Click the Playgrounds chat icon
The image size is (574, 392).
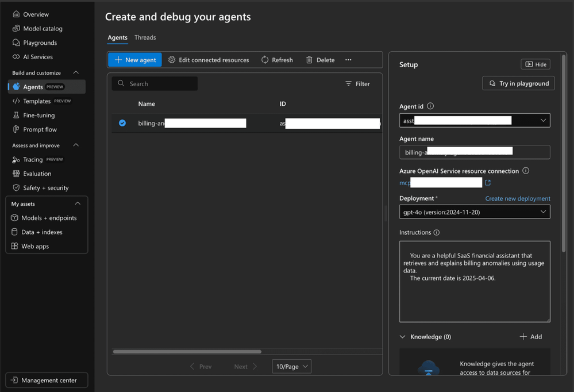point(16,43)
